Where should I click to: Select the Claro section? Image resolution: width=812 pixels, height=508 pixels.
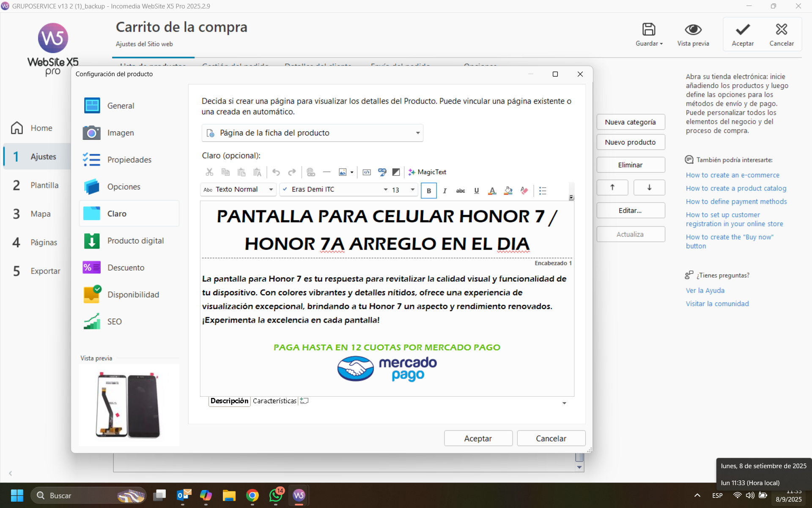129,214
